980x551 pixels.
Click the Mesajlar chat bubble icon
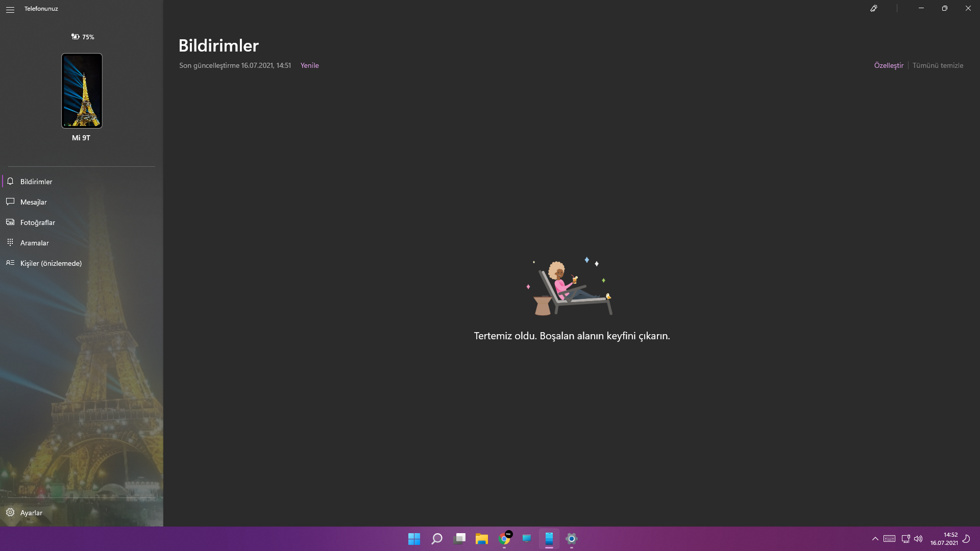point(10,202)
